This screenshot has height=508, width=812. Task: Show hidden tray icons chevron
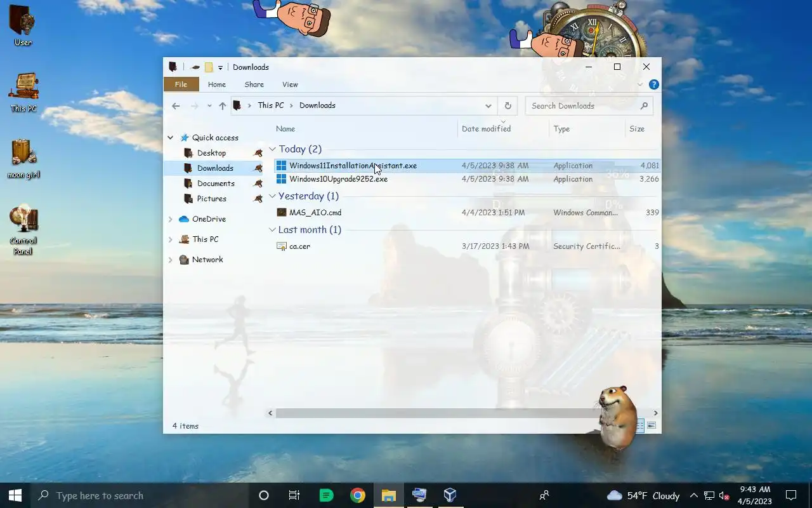coord(693,495)
